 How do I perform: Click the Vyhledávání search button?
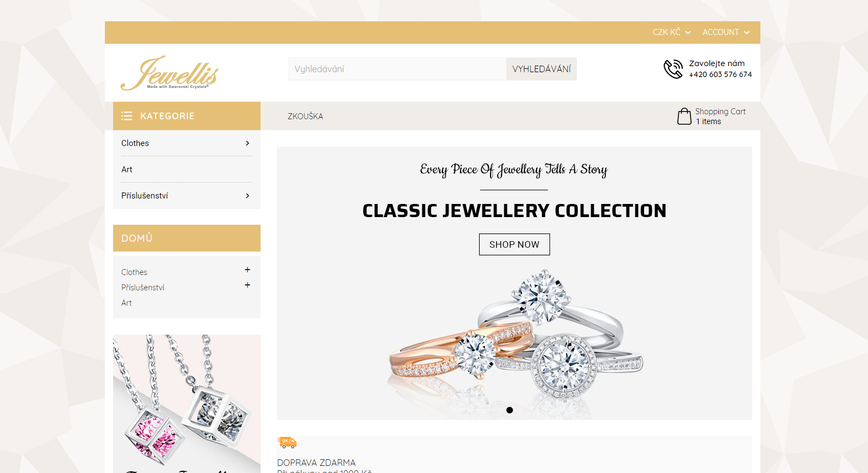(x=541, y=69)
